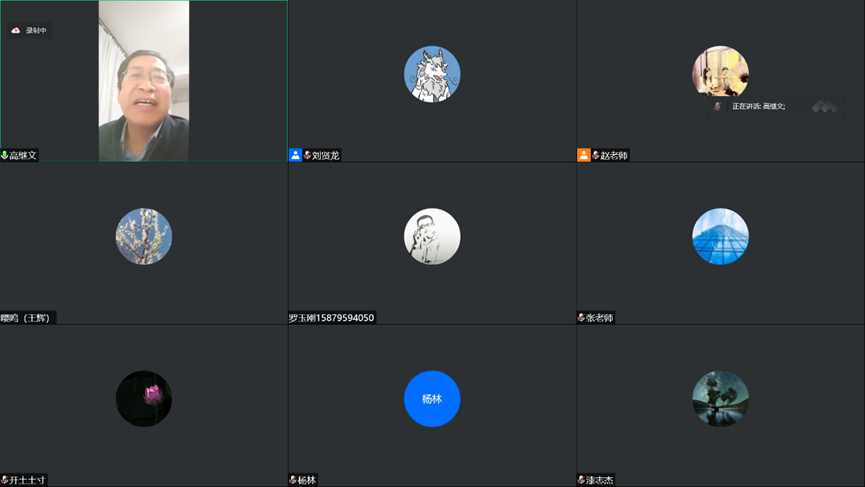Click 刘贤龙's dragon sketch avatar

point(432,74)
